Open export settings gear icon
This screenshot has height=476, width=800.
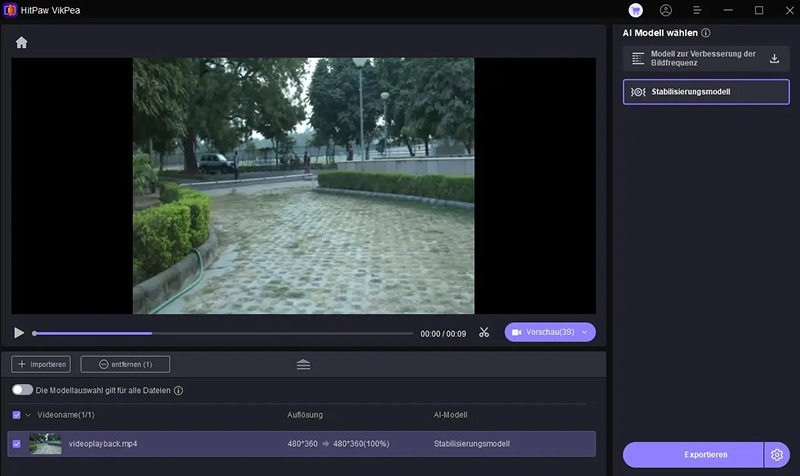[777, 455]
